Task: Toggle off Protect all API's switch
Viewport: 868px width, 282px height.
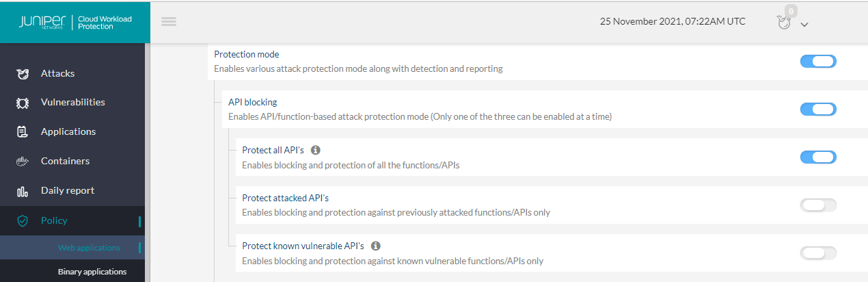Action: coord(818,157)
